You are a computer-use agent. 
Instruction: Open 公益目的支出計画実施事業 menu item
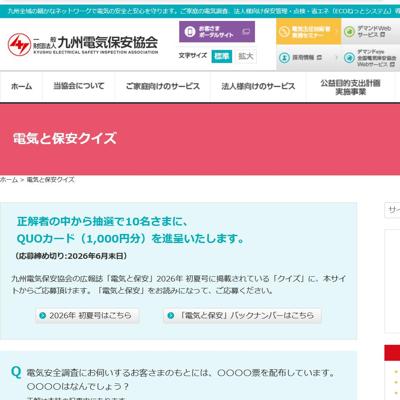click(350, 87)
